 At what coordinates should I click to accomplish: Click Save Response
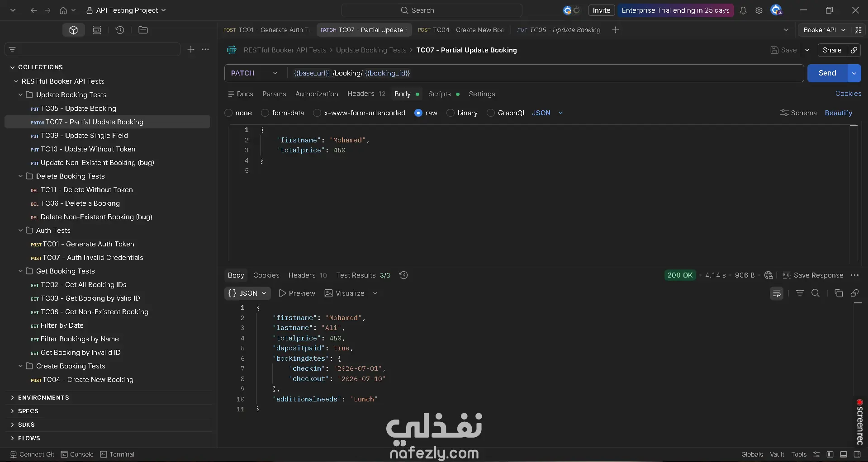(813, 275)
